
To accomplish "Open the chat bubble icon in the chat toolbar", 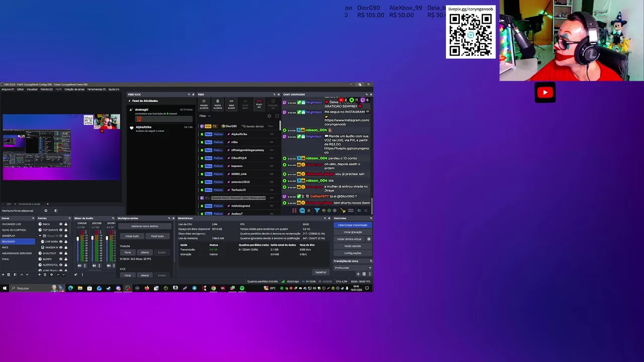I will (x=302, y=211).
